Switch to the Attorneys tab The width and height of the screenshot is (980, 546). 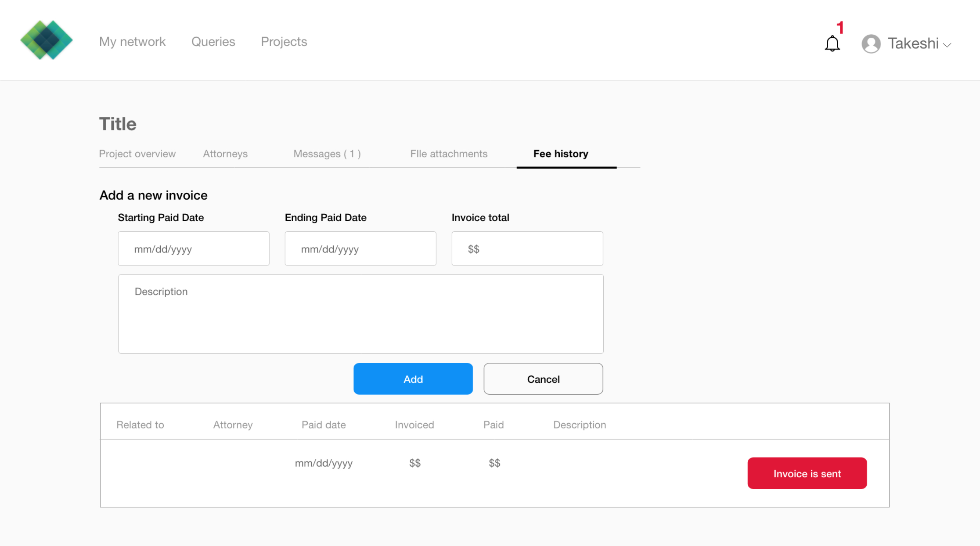point(225,154)
